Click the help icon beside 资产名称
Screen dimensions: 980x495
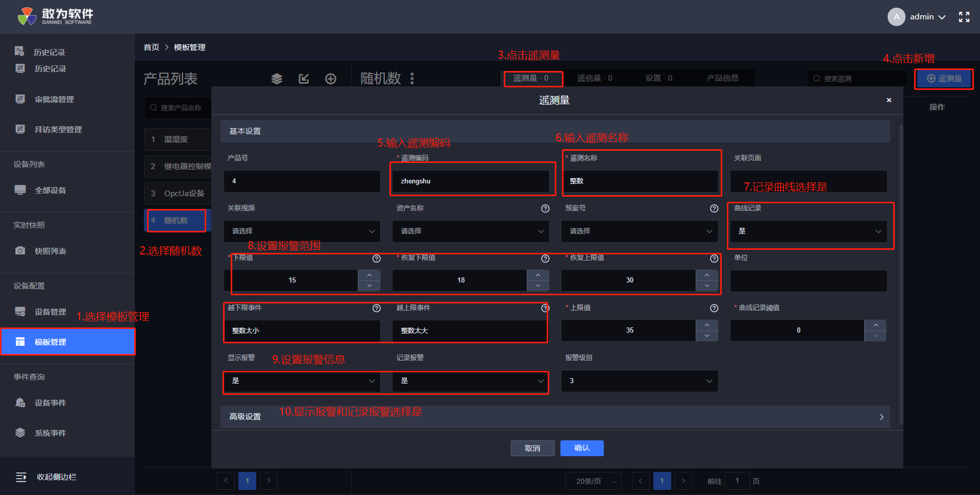545,208
